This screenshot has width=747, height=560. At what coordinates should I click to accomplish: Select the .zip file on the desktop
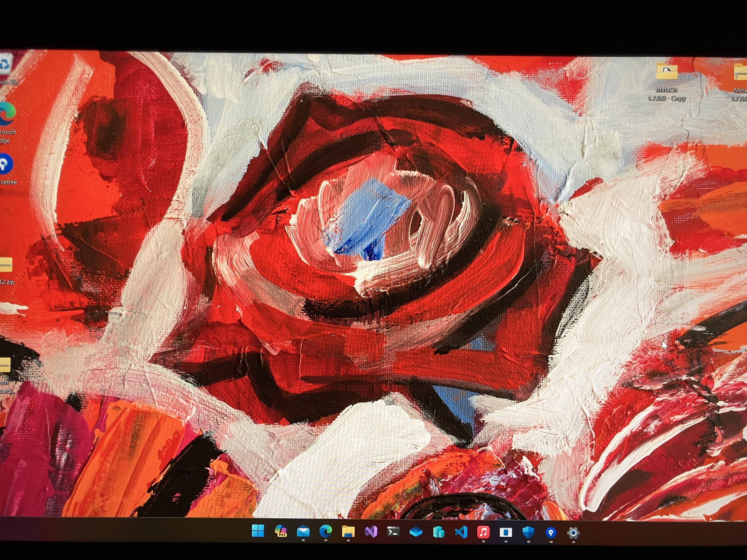coord(5,265)
